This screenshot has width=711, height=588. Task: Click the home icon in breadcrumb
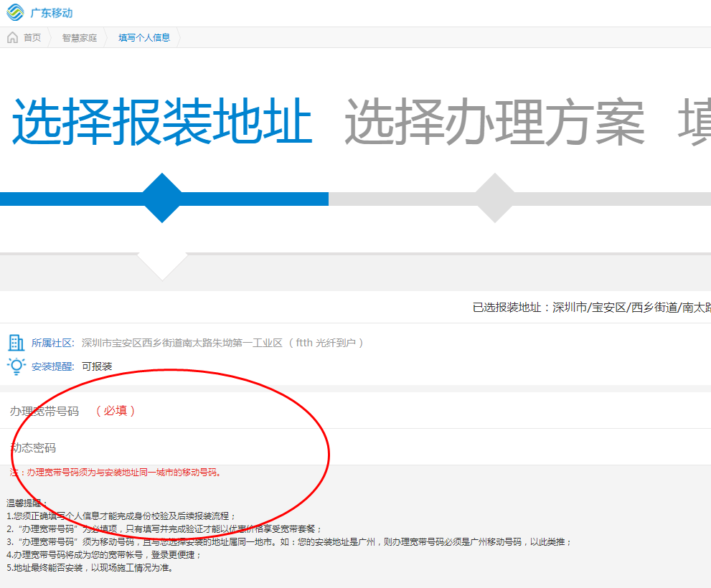[13, 37]
